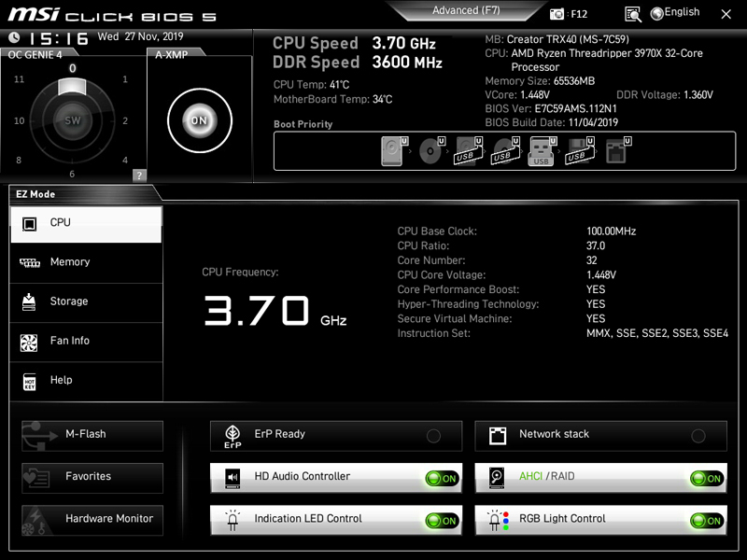Turn off RGB Light Control switch
747x560 pixels.
[707, 521]
